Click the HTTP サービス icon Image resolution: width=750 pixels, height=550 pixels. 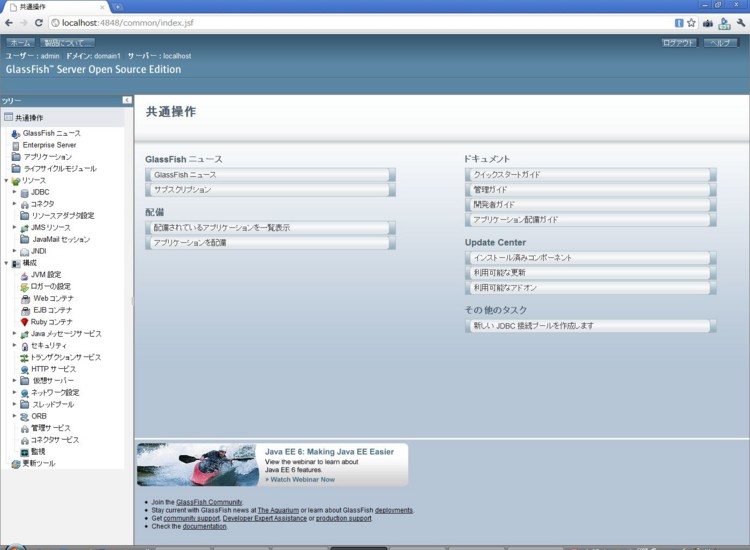coord(24,369)
